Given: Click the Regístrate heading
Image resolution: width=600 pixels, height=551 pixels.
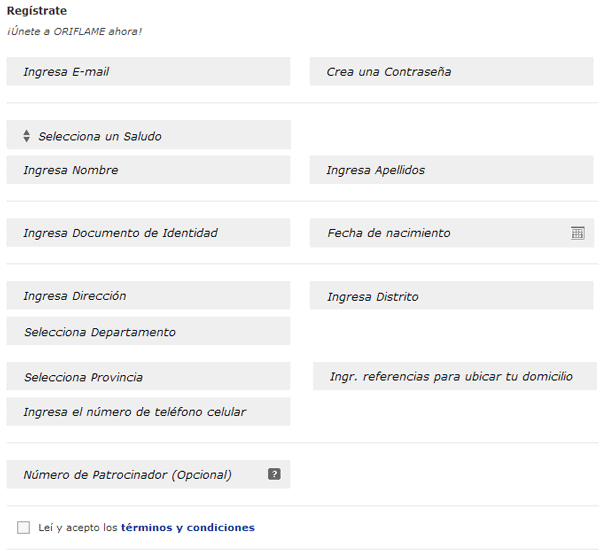Looking at the screenshot, I should 37,11.
